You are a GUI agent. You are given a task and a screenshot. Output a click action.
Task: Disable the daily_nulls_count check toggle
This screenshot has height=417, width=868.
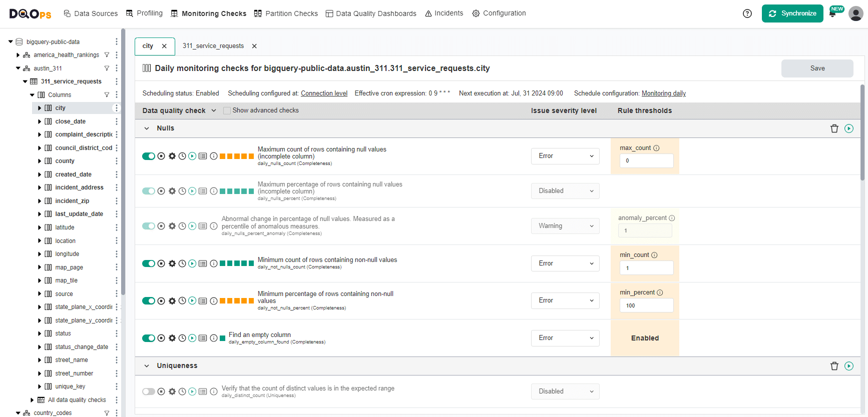tap(149, 156)
